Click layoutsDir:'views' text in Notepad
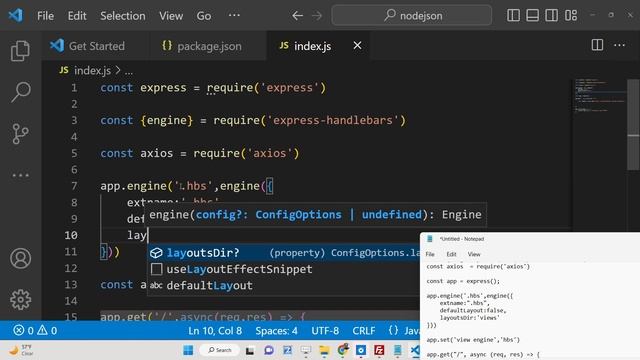 [x=469, y=318]
